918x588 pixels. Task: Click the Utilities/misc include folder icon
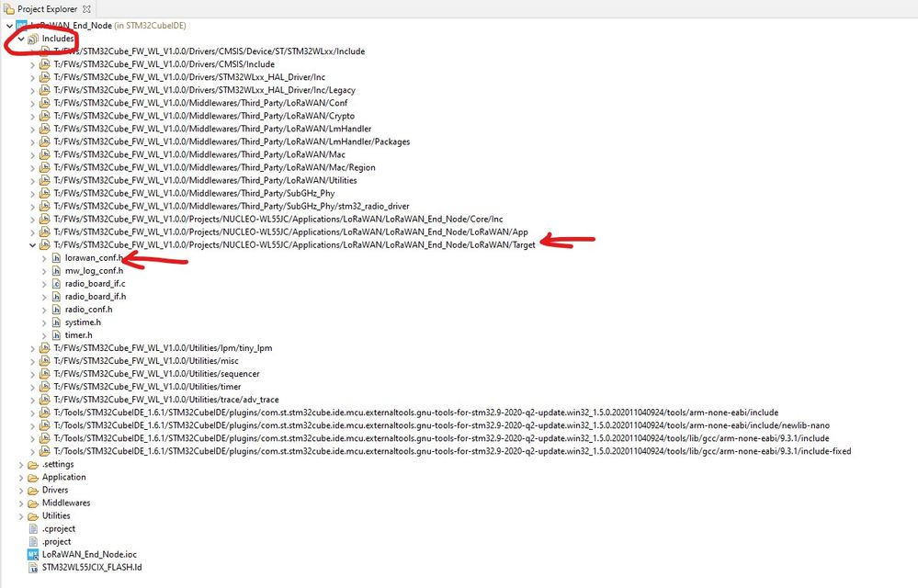click(x=44, y=361)
